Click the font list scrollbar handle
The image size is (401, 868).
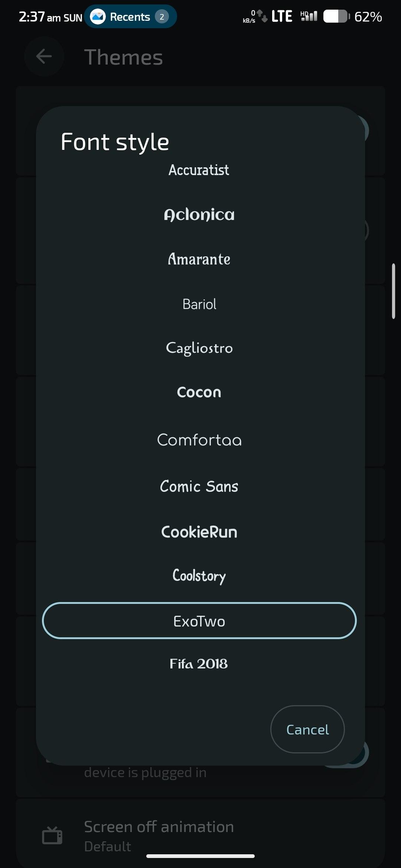point(393,291)
